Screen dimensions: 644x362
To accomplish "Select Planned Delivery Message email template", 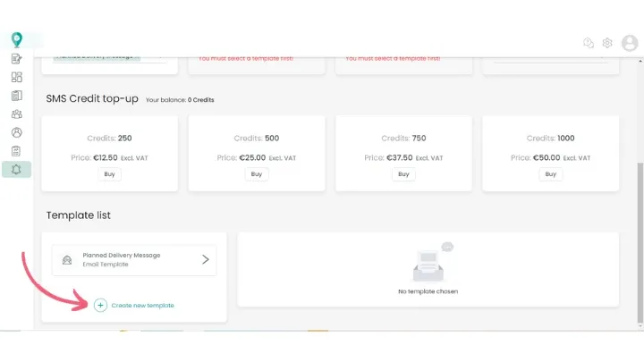I will pos(122,259).
